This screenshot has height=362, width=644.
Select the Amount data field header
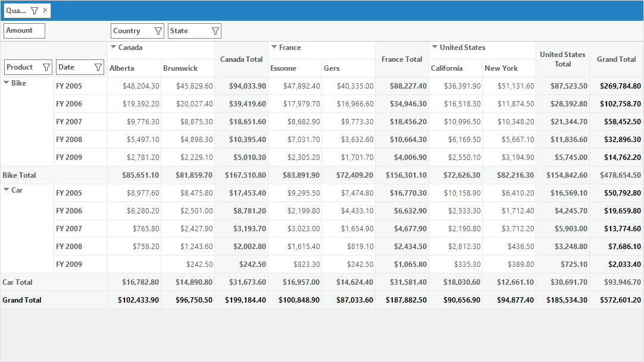24,31
